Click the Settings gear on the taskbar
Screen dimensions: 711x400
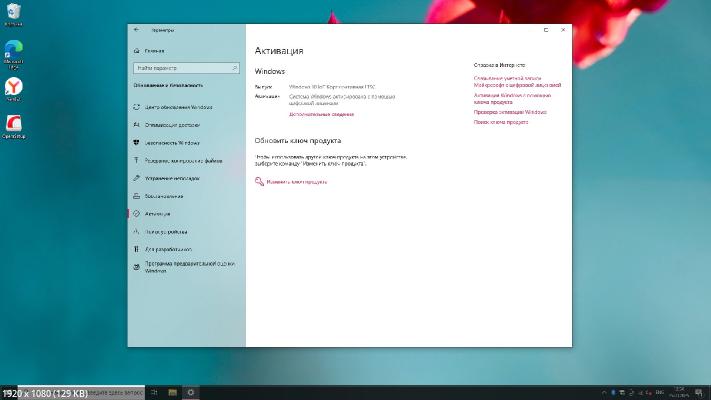pyautogui.click(x=190, y=392)
